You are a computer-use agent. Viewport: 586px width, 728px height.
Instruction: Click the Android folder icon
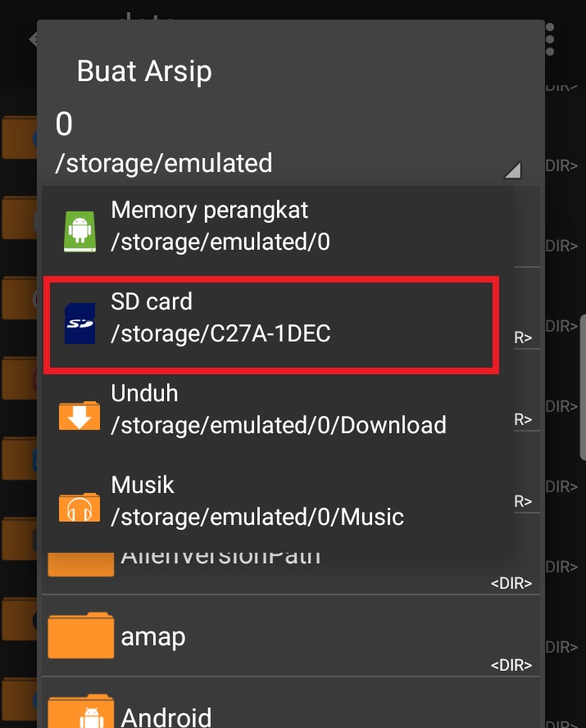pyautogui.click(x=80, y=710)
